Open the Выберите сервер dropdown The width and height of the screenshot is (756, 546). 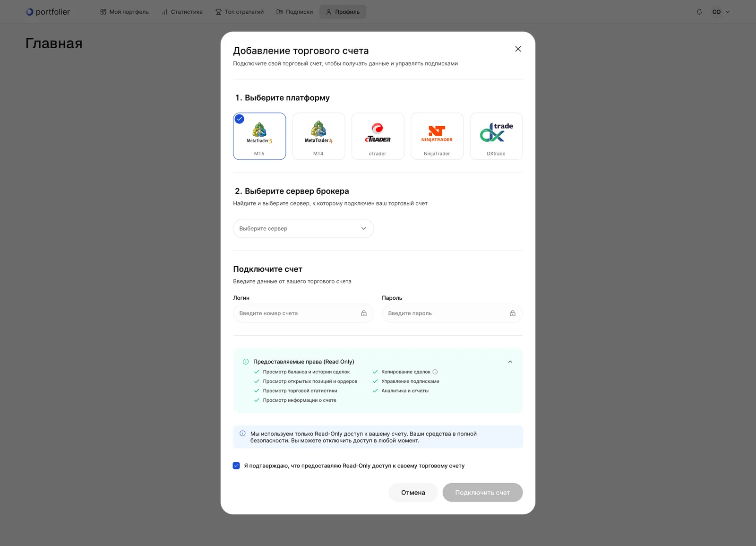[303, 228]
